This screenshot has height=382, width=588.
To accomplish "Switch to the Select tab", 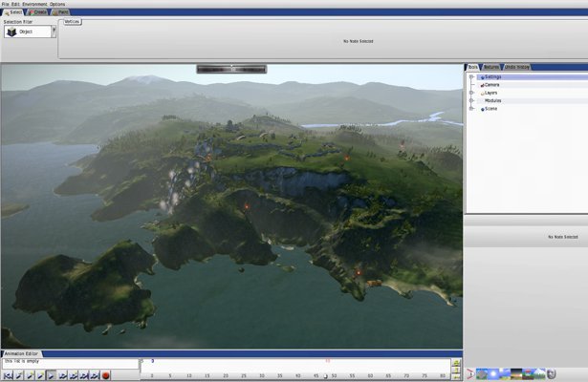I will pos(13,12).
